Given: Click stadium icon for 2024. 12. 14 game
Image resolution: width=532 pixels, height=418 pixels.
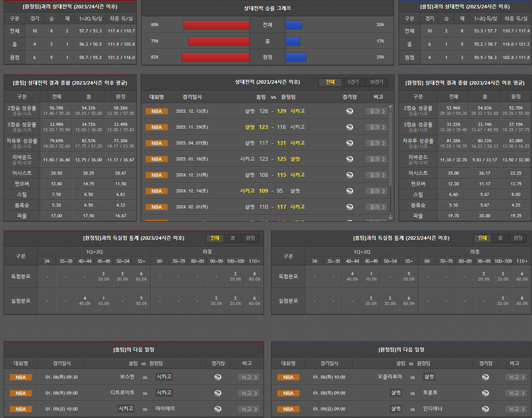Looking at the screenshot, I should click(350, 191).
